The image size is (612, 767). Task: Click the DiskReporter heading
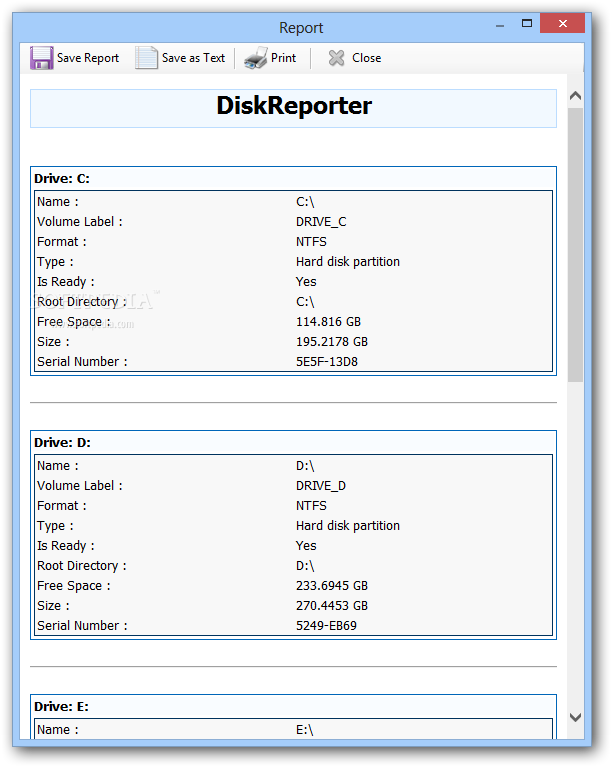pyautogui.click(x=294, y=106)
